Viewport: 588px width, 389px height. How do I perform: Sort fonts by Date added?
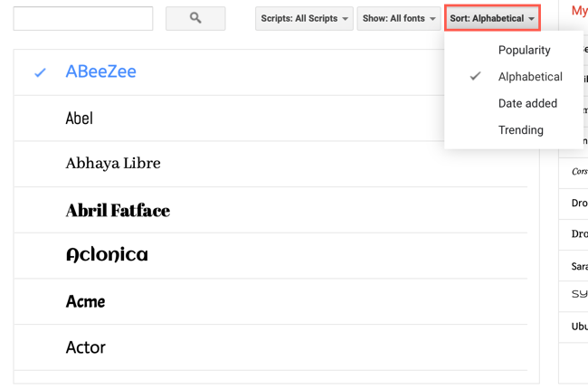pos(527,103)
